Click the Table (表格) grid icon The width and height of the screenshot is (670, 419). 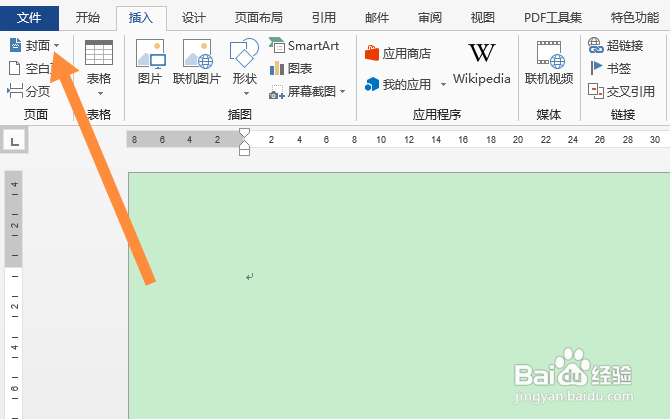point(99,53)
